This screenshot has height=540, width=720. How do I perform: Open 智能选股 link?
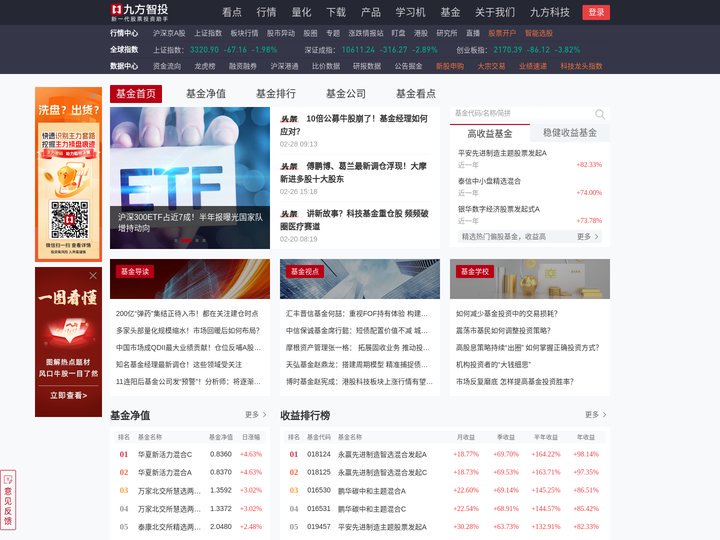pyautogui.click(x=539, y=33)
